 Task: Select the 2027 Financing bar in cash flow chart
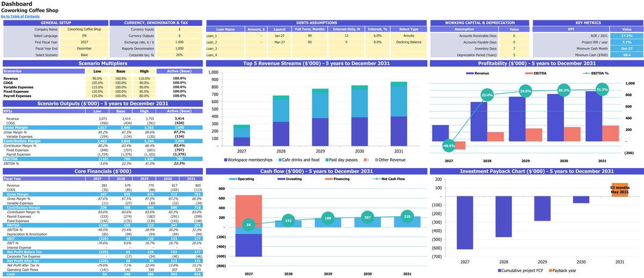click(x=248, y=211)
